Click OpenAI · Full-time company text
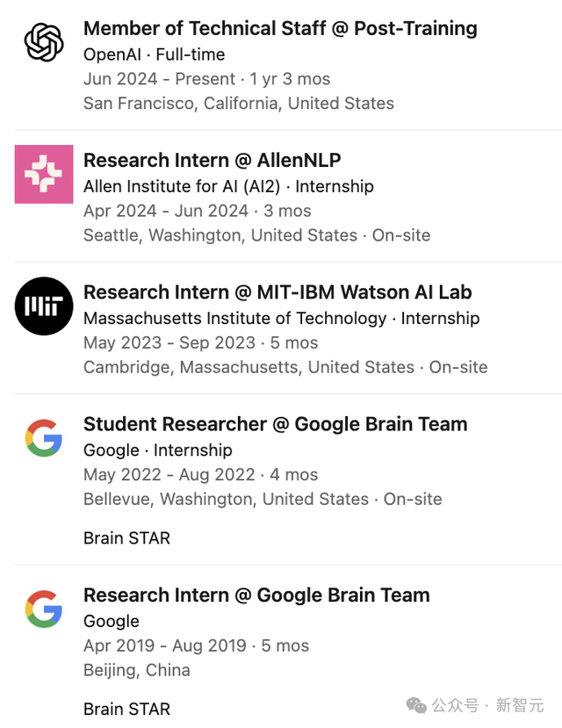This screenshot has width=562, height=728. [x=154, y=54]
